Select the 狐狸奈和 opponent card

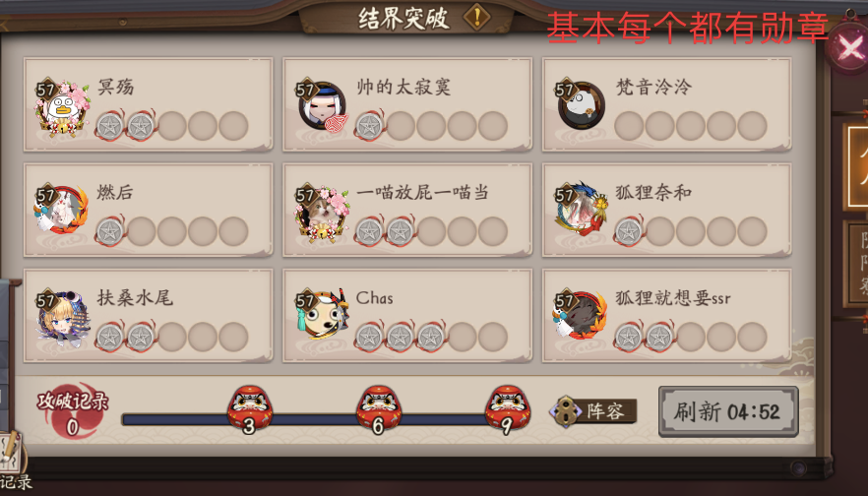pos(666,210)
